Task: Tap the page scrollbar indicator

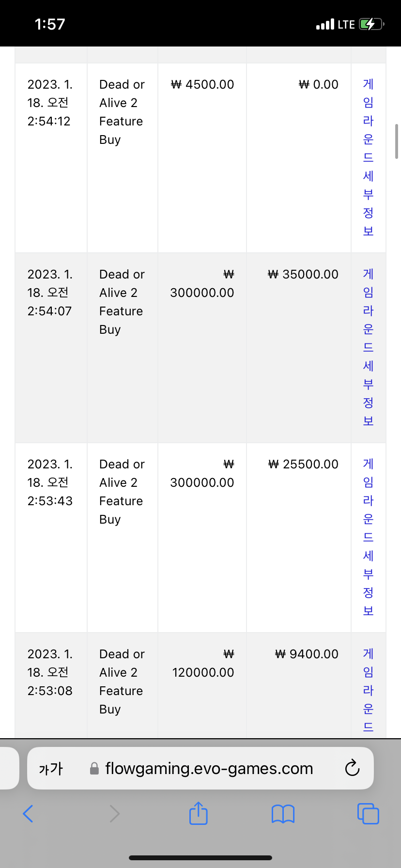Action: point(397,141)
